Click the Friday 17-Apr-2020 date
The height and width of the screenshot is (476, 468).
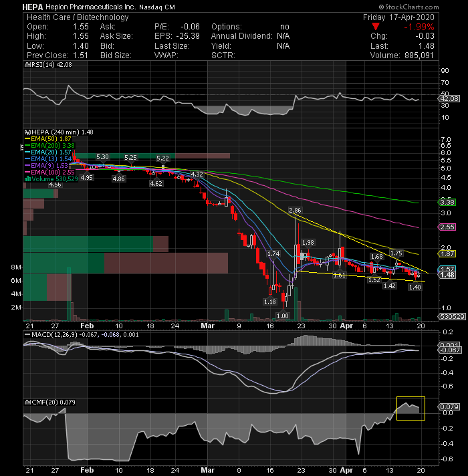click(398, 17)
